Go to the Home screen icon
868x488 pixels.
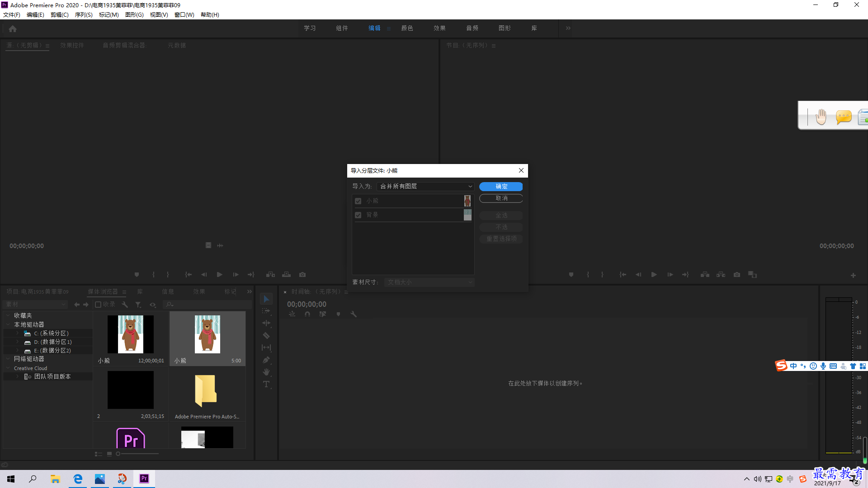[13, 28]
